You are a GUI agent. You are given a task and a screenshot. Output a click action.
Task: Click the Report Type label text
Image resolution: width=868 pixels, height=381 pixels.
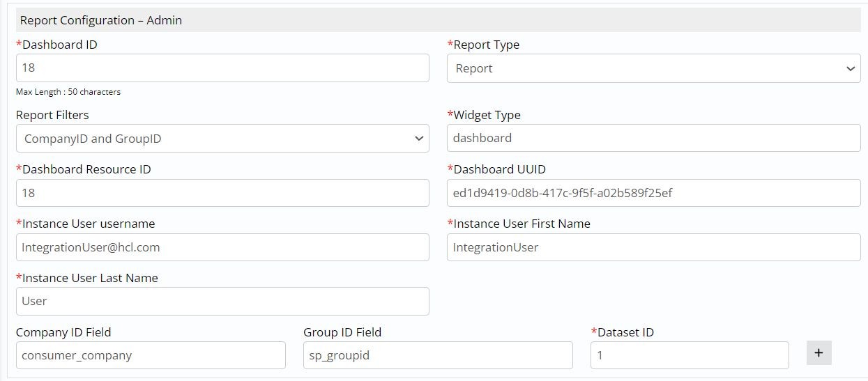tap(487, 45)
